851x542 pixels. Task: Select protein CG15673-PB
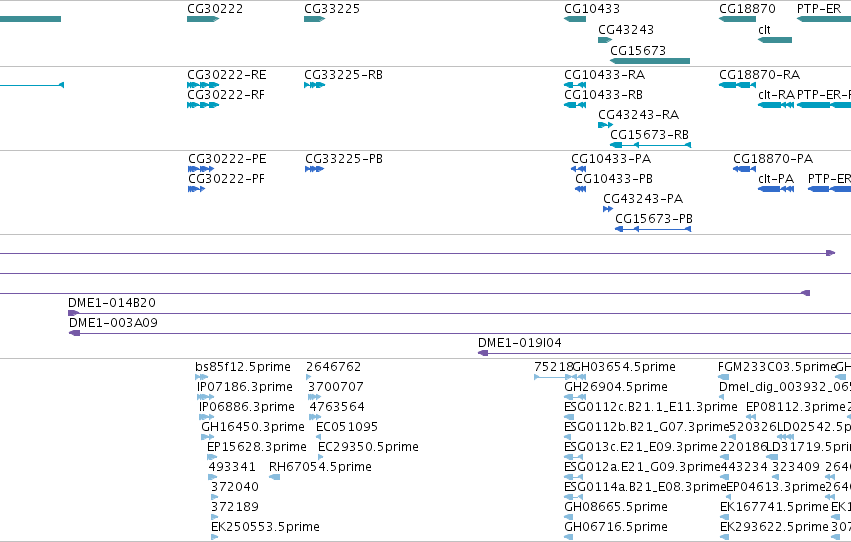(x=653, y=229)
